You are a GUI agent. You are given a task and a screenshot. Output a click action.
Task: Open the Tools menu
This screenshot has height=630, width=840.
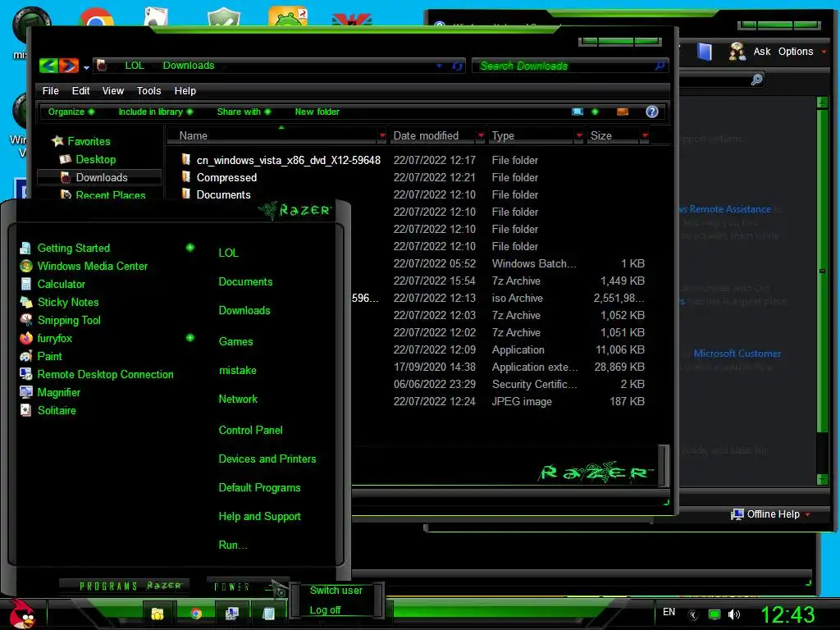(x=149, y=91)
